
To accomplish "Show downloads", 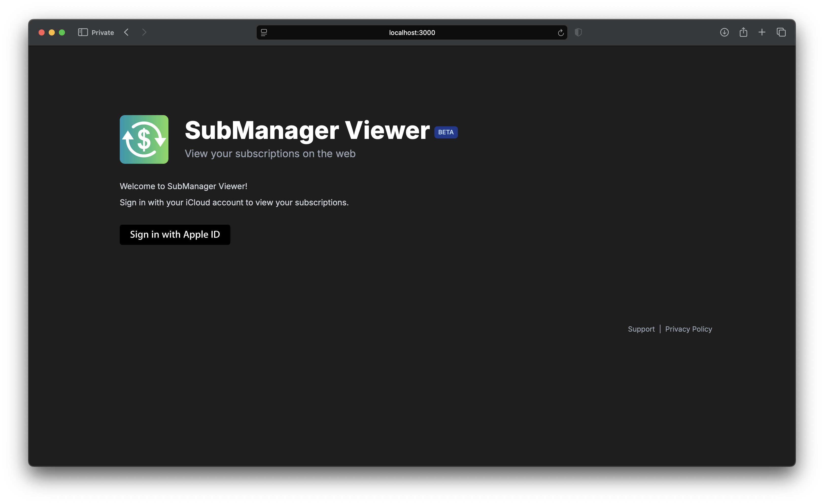I will (x=724, y=32).
